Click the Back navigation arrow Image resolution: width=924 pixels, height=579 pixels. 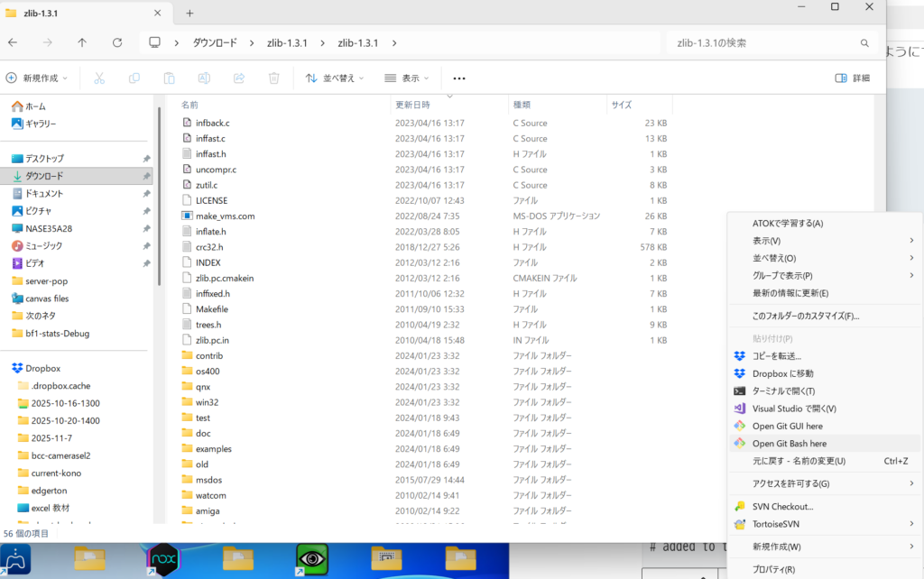pyautogui.click(x=13, y=42)
